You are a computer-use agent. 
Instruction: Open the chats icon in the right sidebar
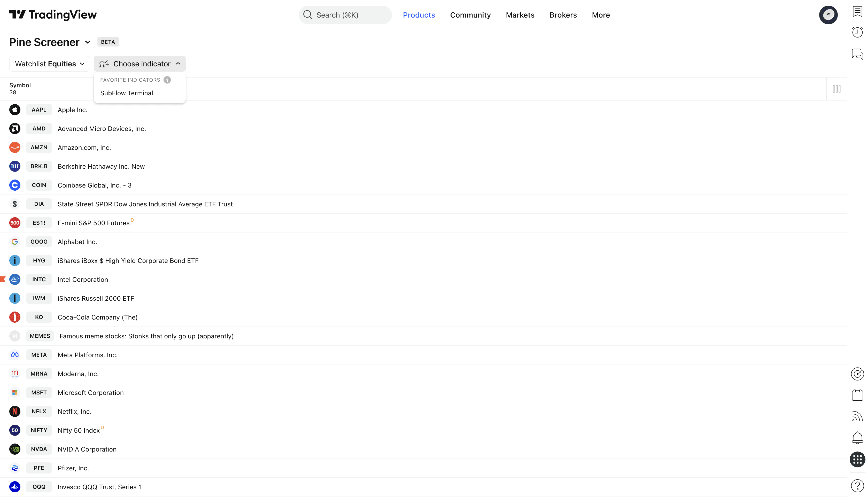pos(857,54)
